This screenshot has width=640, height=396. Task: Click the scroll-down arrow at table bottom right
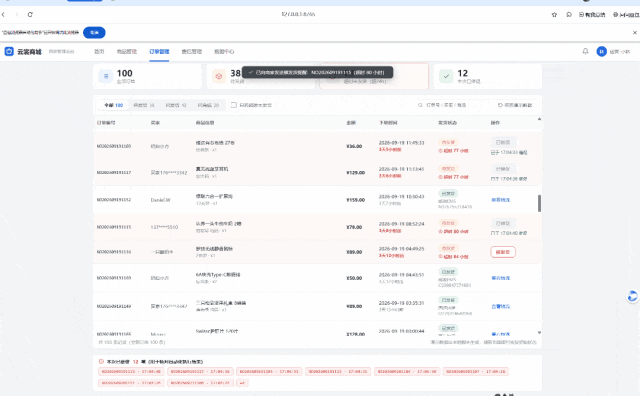point(539,333)
